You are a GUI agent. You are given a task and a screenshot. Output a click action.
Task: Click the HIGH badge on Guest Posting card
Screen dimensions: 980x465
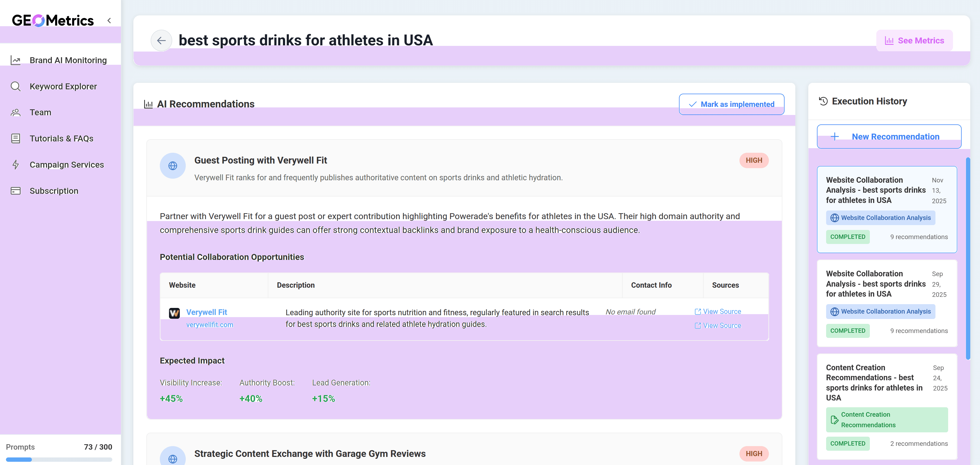(754, 161)
